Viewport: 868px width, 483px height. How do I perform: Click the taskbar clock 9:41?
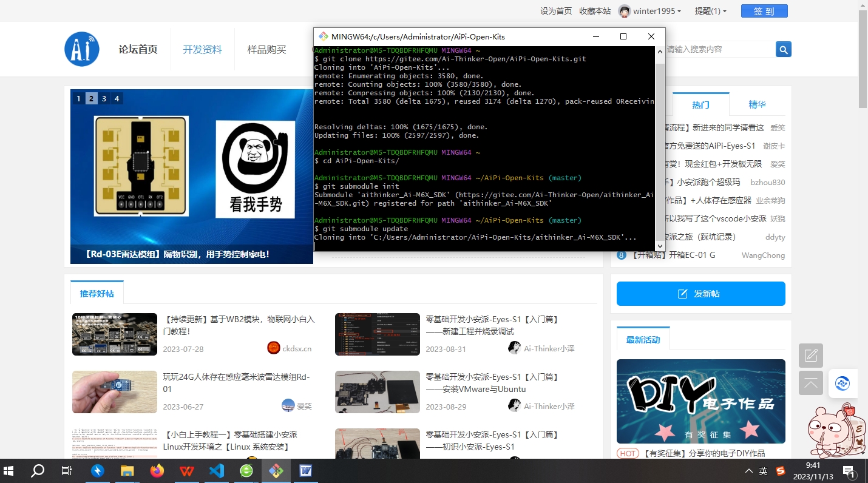[x=813, y=465]
